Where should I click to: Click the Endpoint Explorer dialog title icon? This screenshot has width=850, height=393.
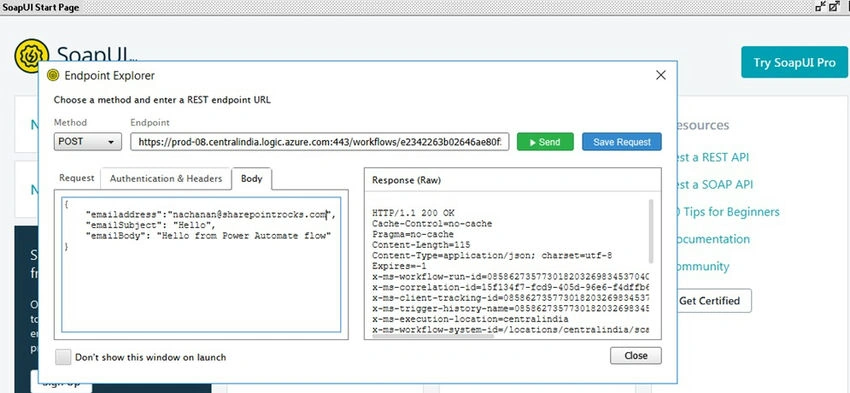point(53,75)
